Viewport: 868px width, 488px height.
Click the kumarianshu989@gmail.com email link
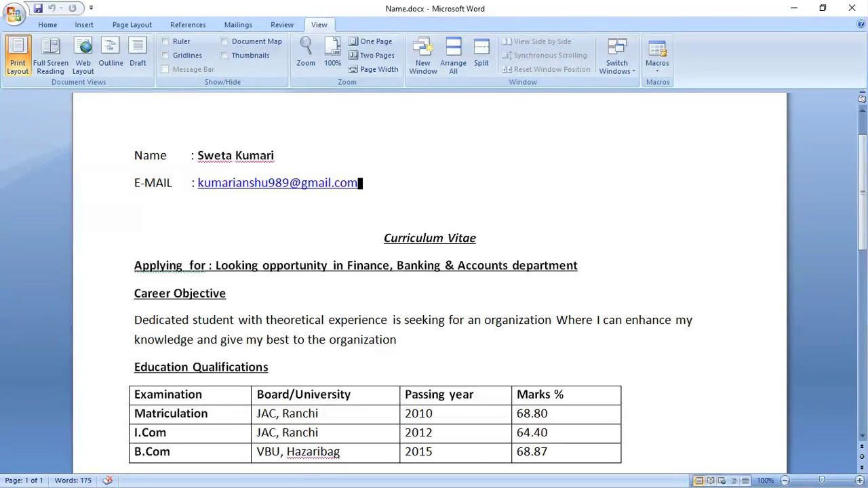[277, 183]
